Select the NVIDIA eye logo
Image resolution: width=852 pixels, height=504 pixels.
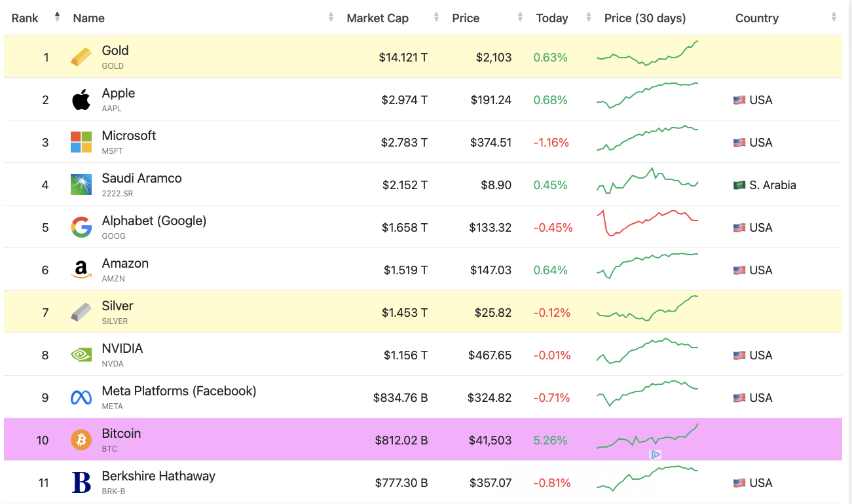click(80, 354)
